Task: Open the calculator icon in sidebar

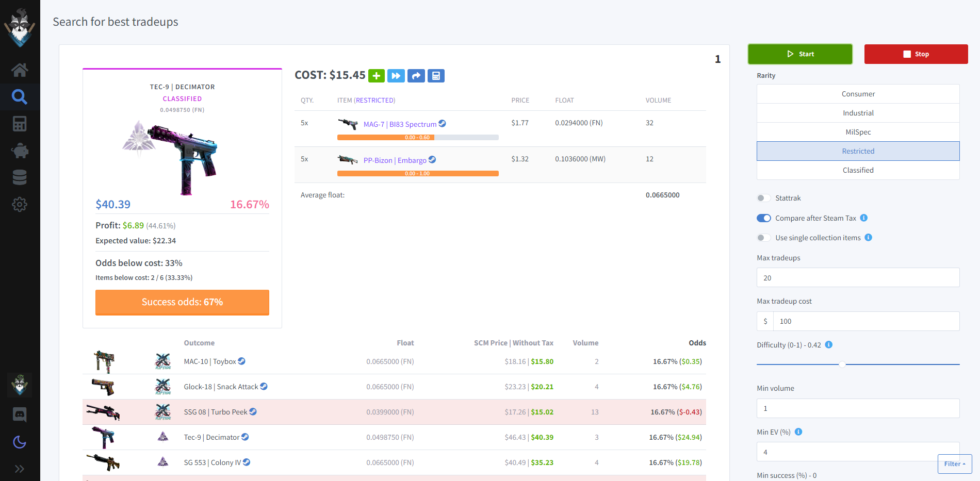Action: coord(20,124)
